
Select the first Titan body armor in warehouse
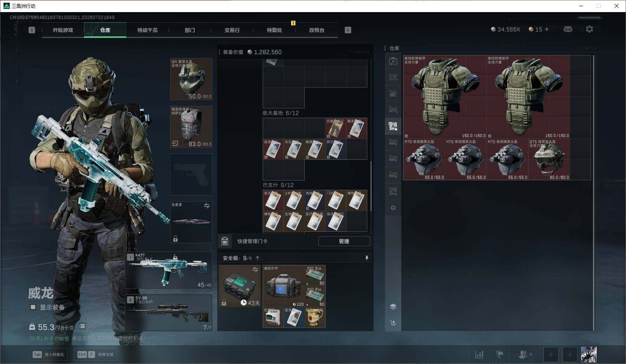point(445,97)
